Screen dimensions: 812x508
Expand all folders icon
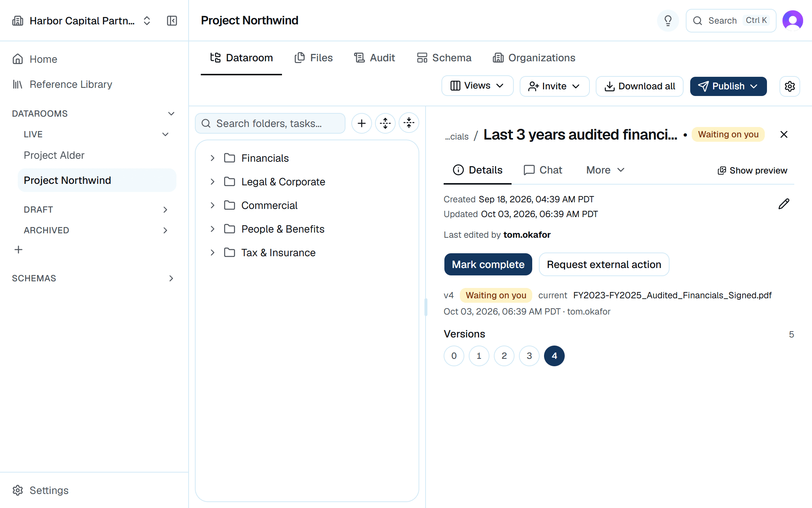(x=385, y=123)
